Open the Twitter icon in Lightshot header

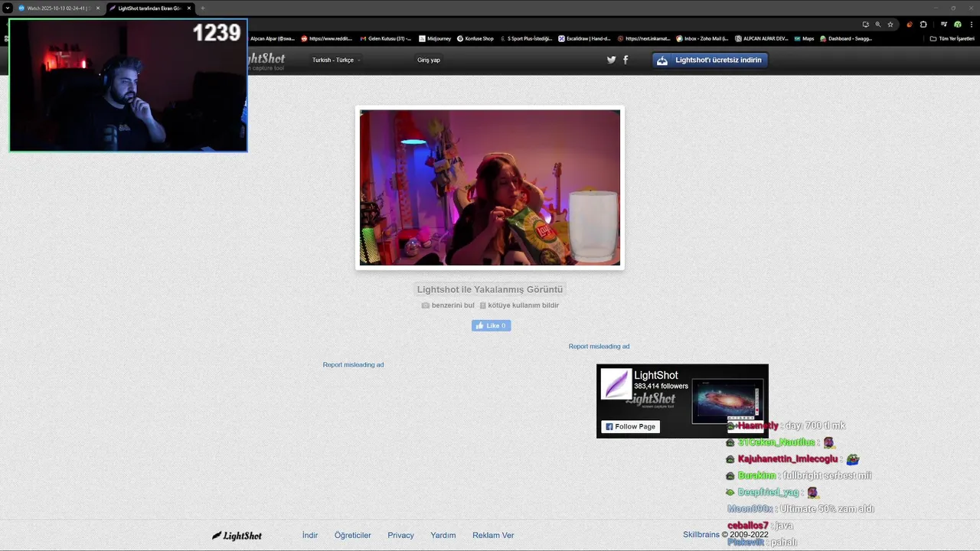tap(611, 60)
